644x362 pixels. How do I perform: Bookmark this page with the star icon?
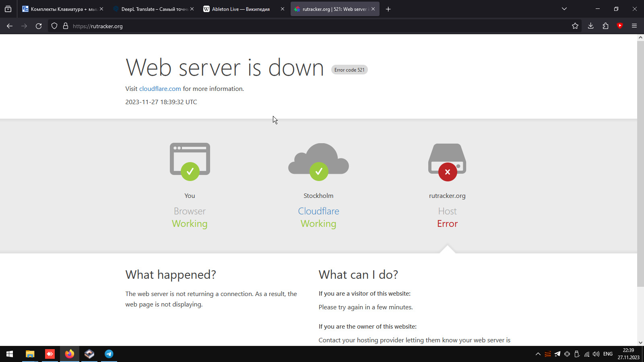575,26
